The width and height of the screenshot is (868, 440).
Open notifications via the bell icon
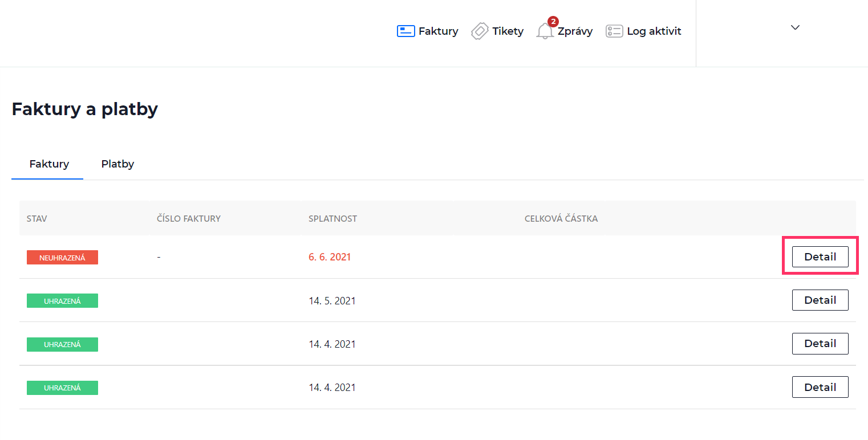[x=545, y=31]
